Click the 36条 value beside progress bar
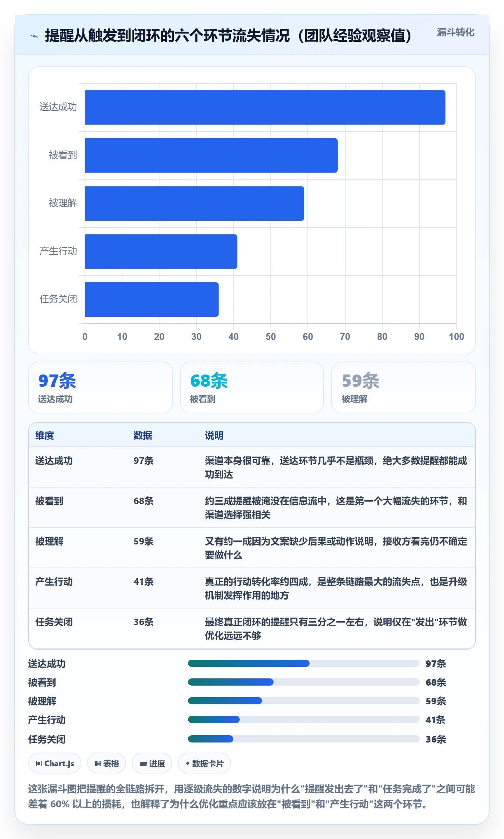The width and height of the screenshot is (504, 839). click(x=436, y=739)
